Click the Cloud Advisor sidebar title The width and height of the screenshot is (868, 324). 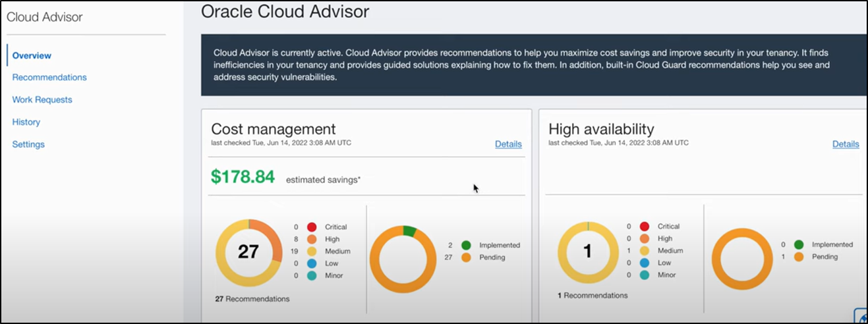[45, 16]
